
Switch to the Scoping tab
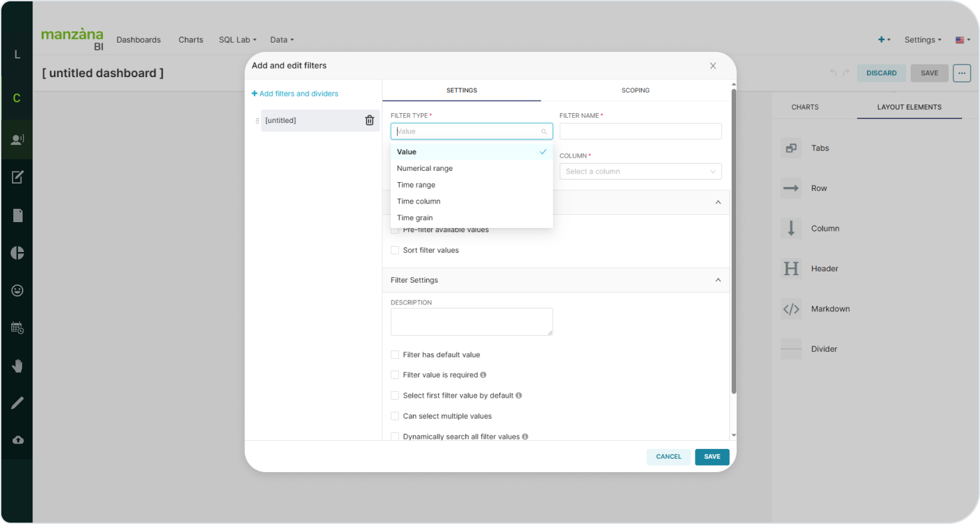click(x=635, y=90)
